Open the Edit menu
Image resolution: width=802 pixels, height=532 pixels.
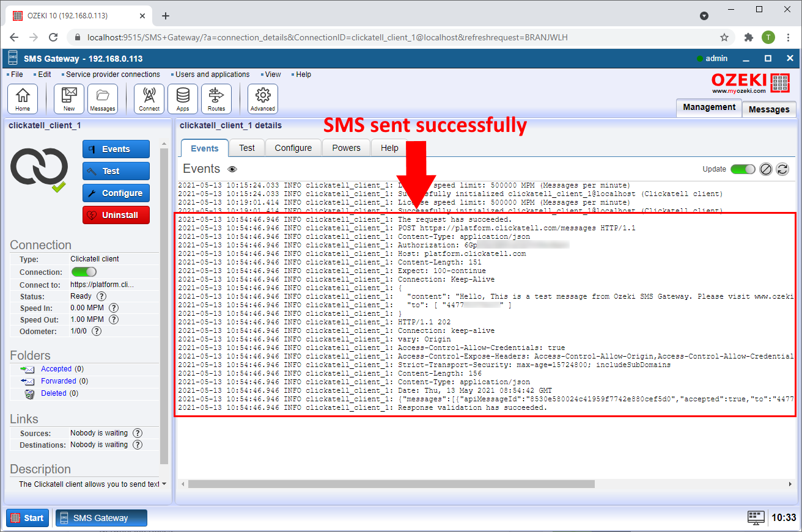pyautogui.click(x=45, y=75)
